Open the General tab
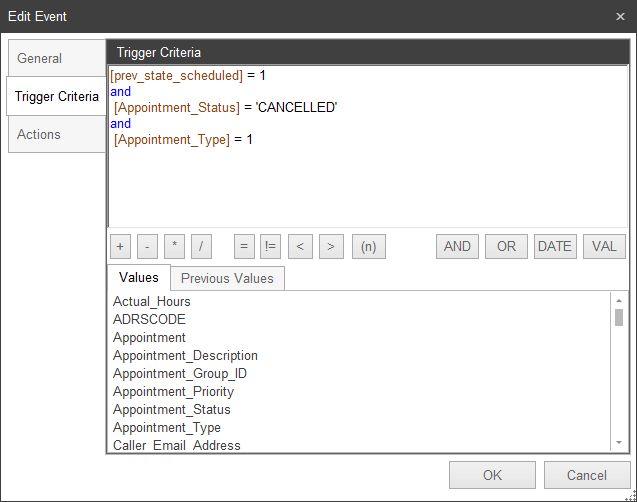The height and width of the screenshot is (502, 637). click(x=40, y=59)
